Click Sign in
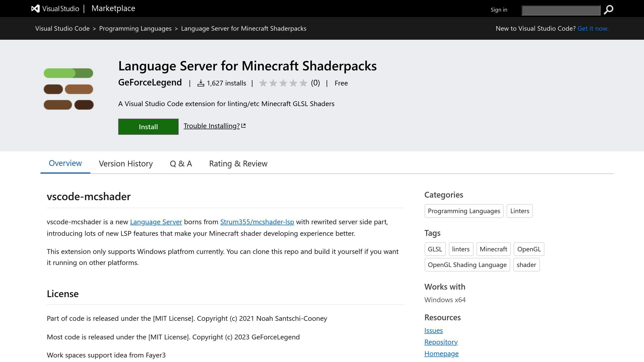644x362 pixels. (499, 10)
